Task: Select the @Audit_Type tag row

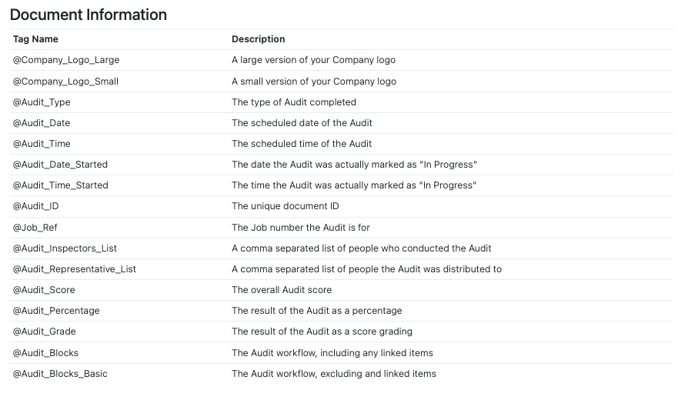Action: [x=341, y=102]
